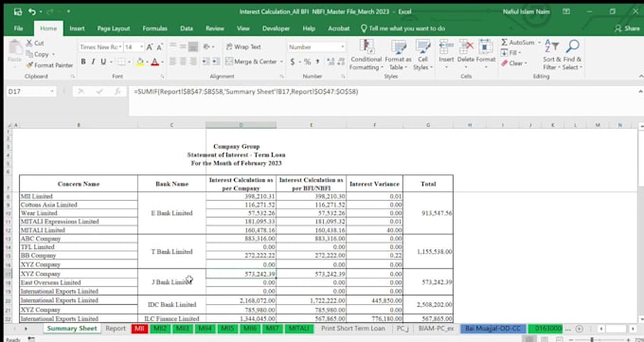Screen dimensions: 644x342
Task: Open the red MII sheet tab
Action: [x=139, y=329]
